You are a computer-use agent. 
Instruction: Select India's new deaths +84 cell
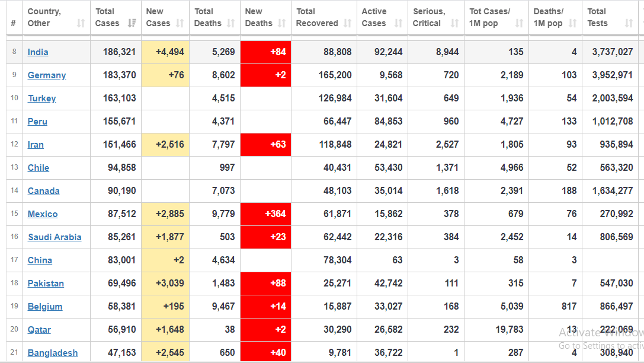click(266, 52)
